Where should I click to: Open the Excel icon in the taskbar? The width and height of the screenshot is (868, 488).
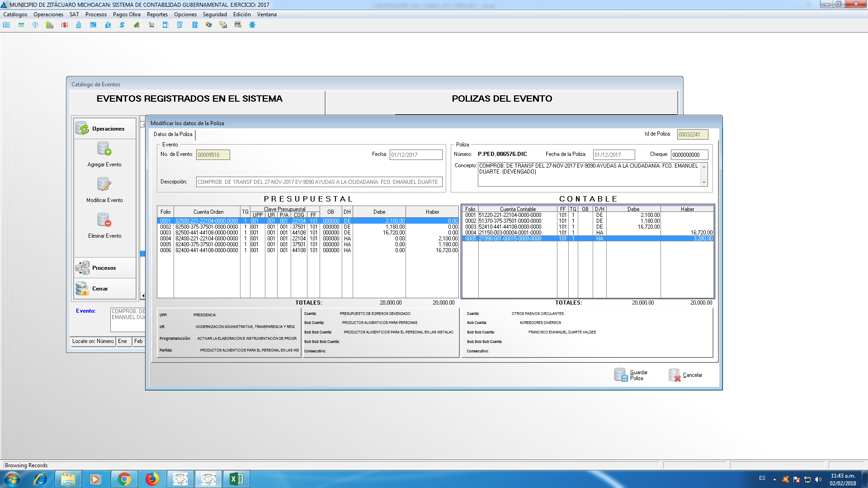click(x=236, y=479)
